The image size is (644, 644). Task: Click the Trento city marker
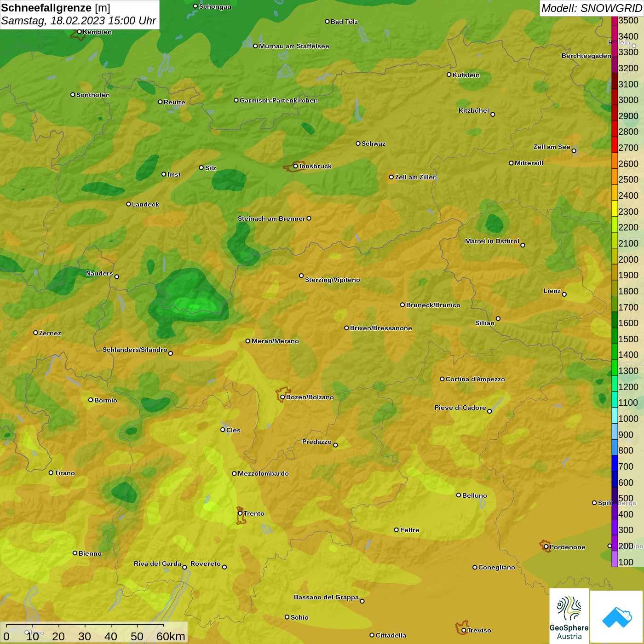(240, 513)
